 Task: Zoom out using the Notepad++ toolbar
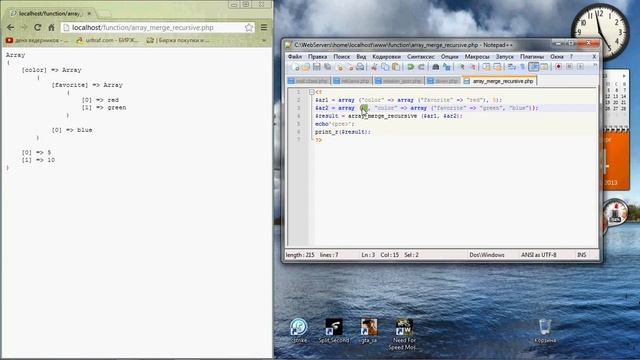click(473, 67)
